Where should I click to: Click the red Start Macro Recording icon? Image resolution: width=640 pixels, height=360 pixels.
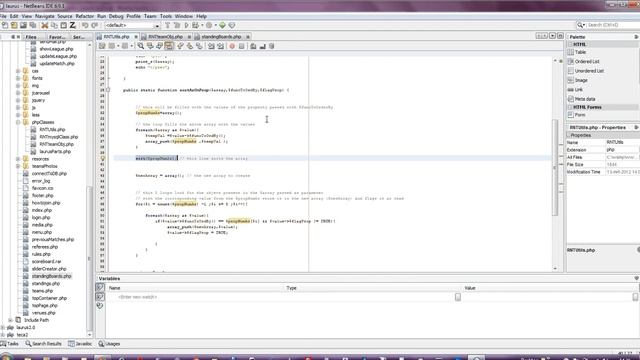tap(232, 46)
